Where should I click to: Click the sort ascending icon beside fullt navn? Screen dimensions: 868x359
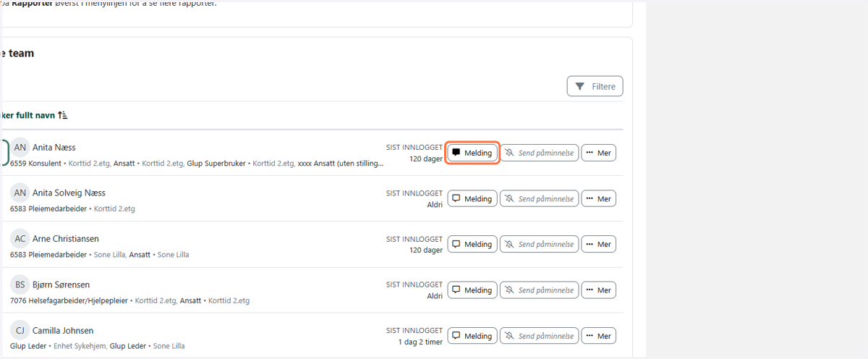(63, 115)
